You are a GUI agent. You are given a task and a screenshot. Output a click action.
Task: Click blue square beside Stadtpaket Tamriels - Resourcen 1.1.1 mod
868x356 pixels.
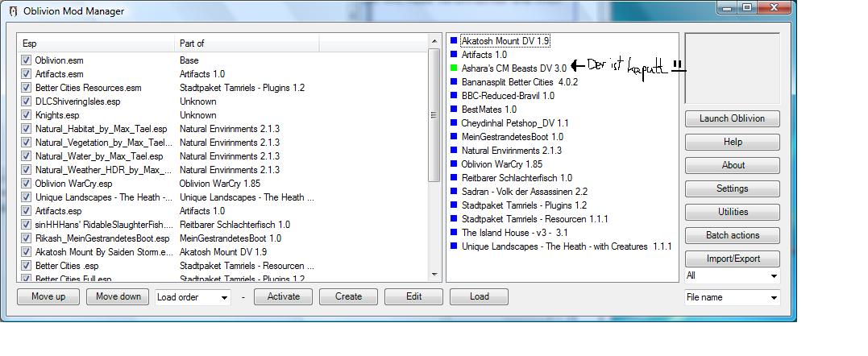pyautogui.click(x=454, y=219)
